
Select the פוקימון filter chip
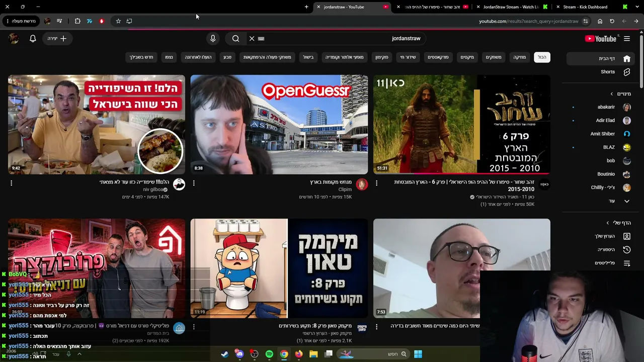coord(382,57)
